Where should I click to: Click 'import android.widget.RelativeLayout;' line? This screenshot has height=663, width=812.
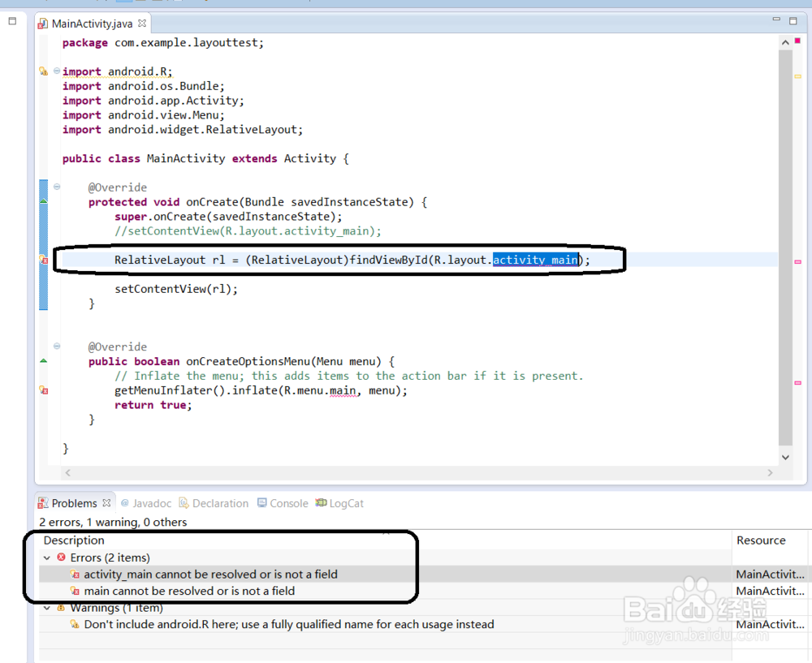tap(183, 129)
